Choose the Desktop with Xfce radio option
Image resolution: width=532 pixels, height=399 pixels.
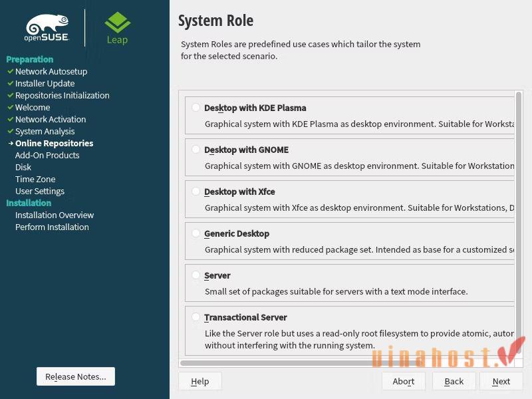pyautogui.click(x=196, y=192)
